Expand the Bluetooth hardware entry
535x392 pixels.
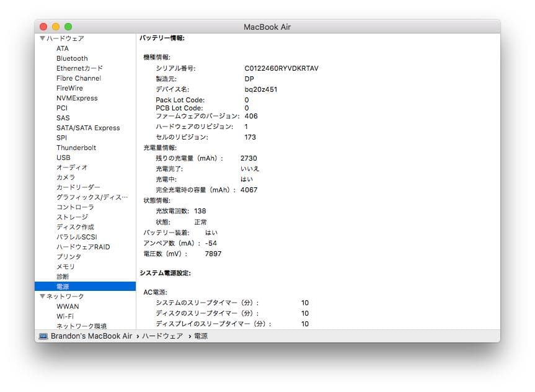click(x=72, y=58)
